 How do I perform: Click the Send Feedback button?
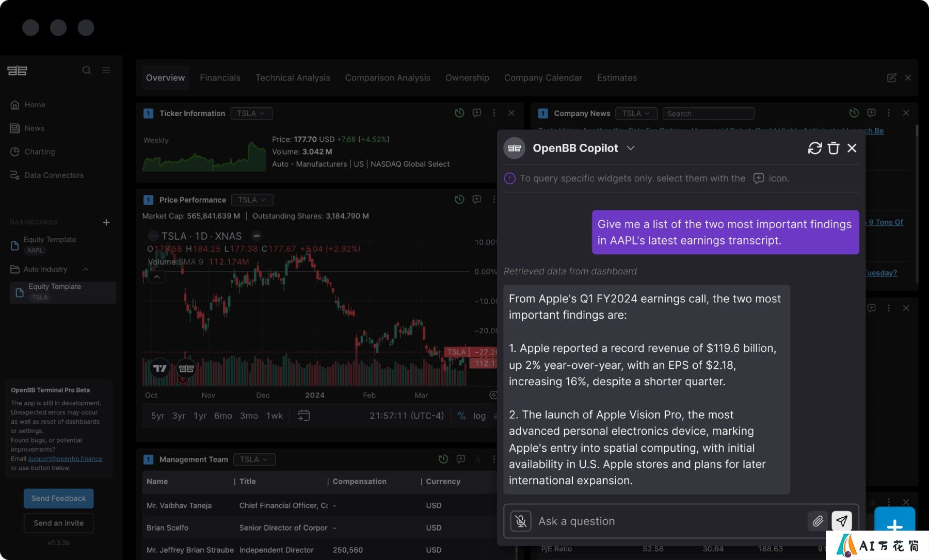coord(58,498)
